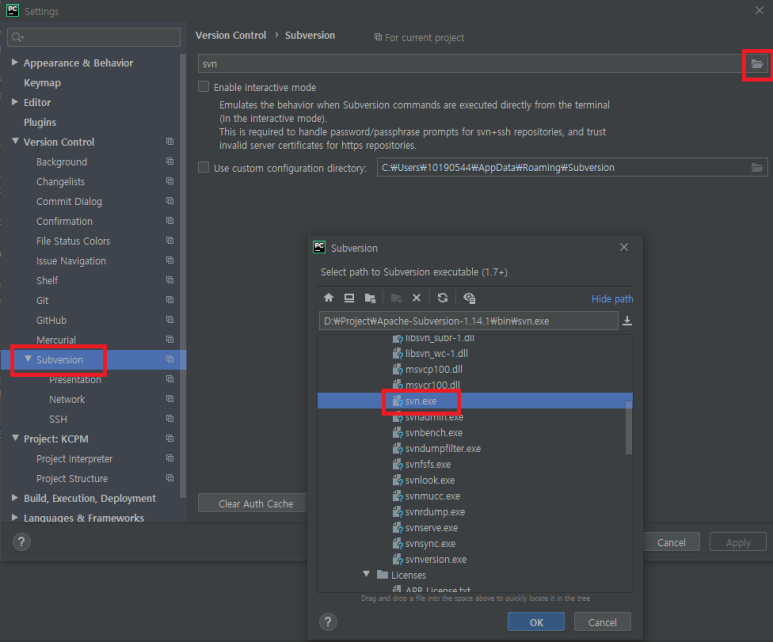
Task: Click file tree vertical scrollbar
Action: [629, 427]
